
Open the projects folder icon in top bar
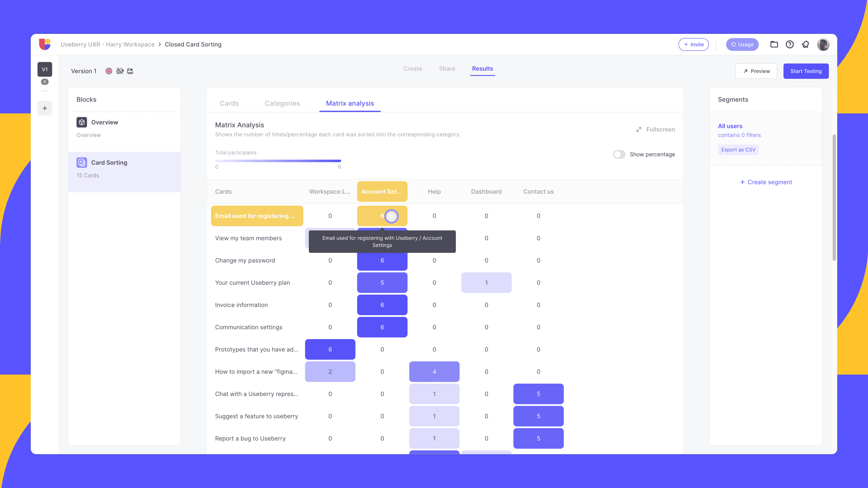pyautogui.click(x=774, y=44)
